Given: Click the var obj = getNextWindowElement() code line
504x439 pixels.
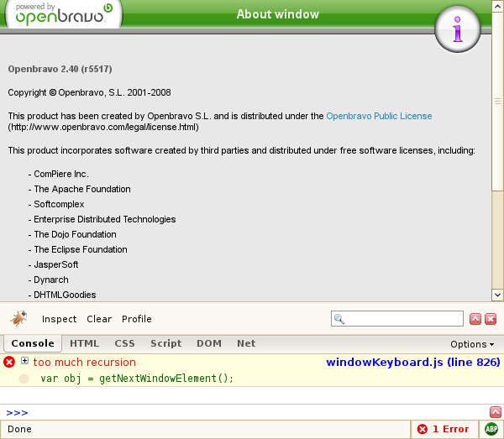Looking at the screenshot, I should (x=137, y=379).
